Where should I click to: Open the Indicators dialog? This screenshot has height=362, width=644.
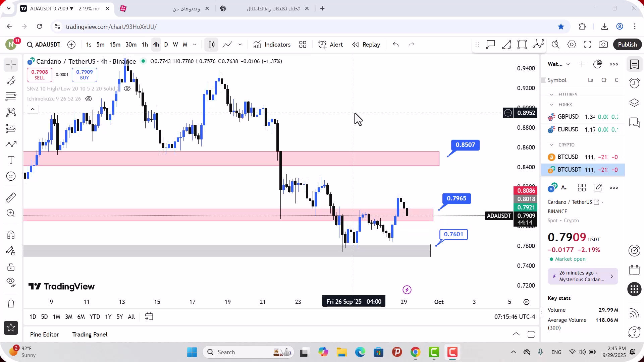pyautogui.click(x=272, y=45)
